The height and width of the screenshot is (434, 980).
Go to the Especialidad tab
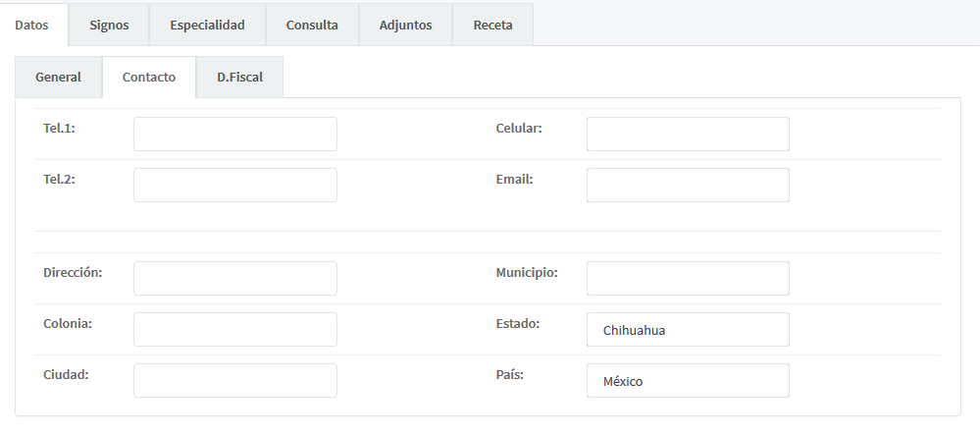point(207,26)
